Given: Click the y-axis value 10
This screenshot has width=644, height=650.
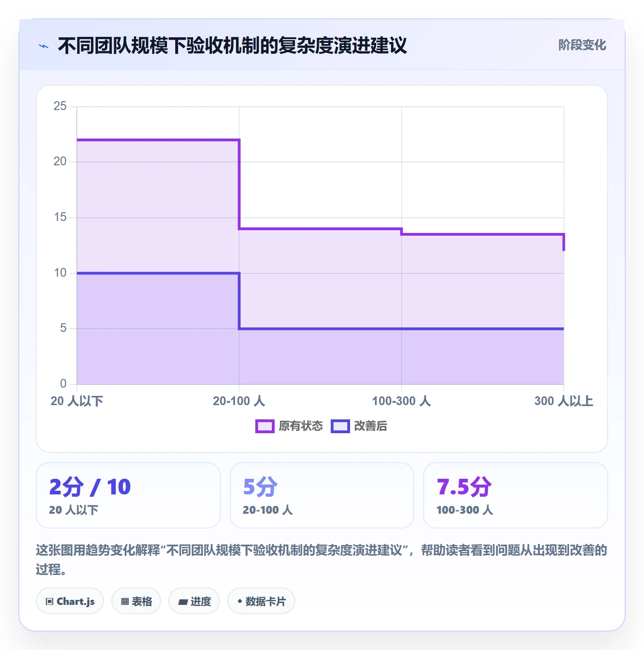Looking at the screenshot, I should coord(60,273).
